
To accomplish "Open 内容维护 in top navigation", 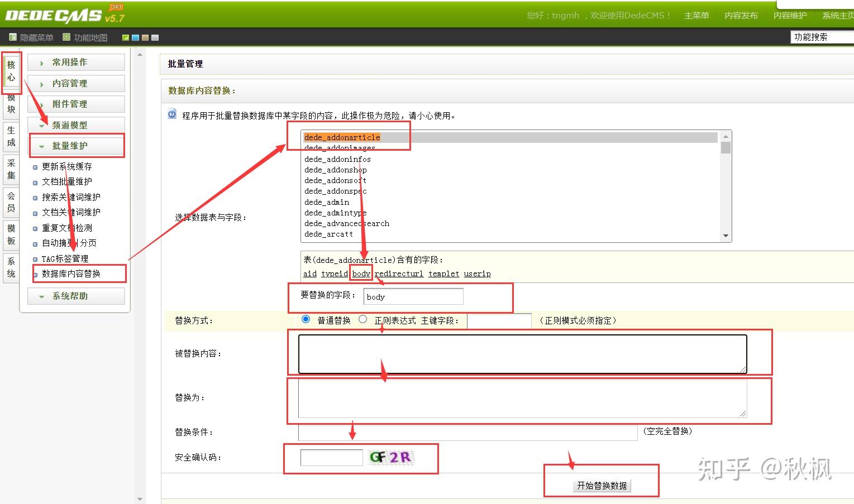I will (x=790, y=16).
